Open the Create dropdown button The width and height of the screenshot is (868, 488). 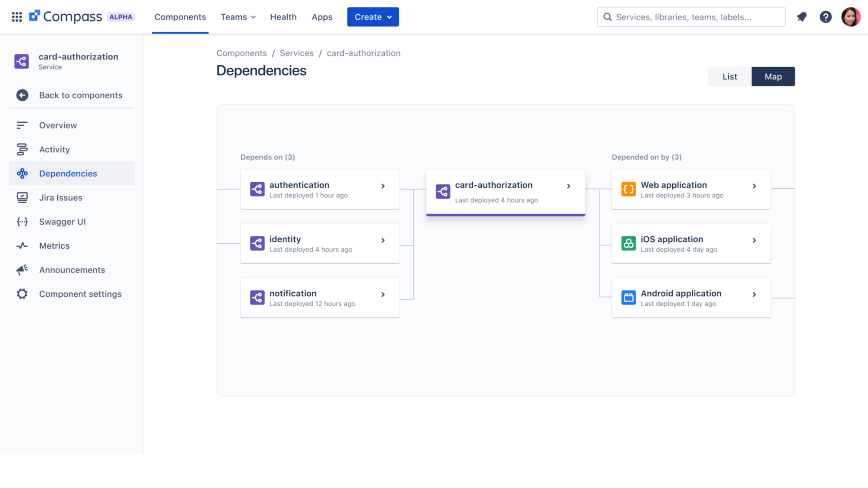click(x=373, y=17)
